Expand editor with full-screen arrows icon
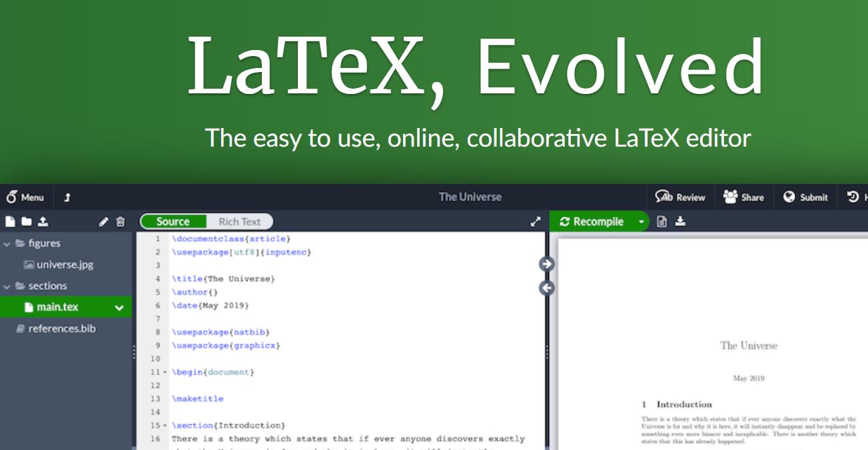This screenshot has width=868, height=450. [535, 222]
